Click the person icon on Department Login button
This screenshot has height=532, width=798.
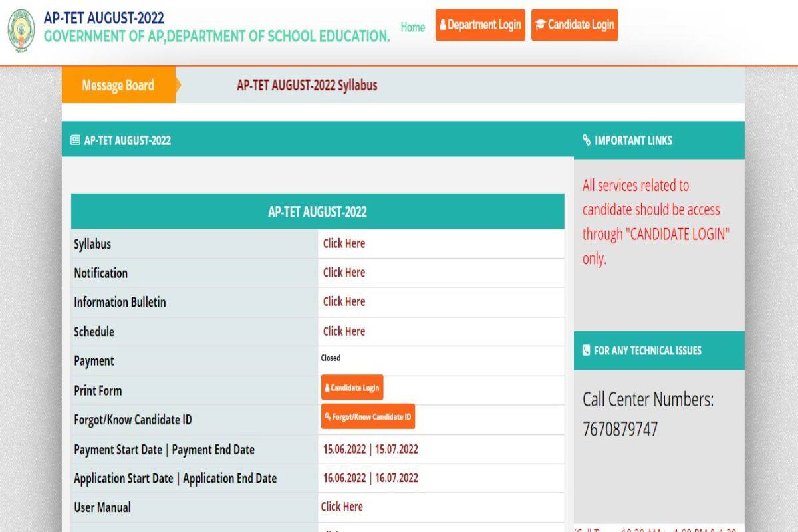[443, 25]
